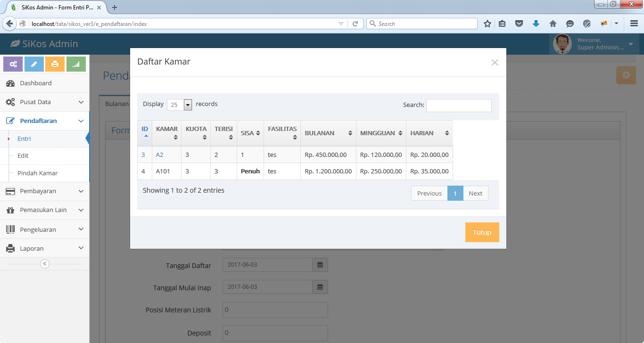Click the blue pencil shortcut button
This screenshot has width=644, height=343.
[34, 64]
